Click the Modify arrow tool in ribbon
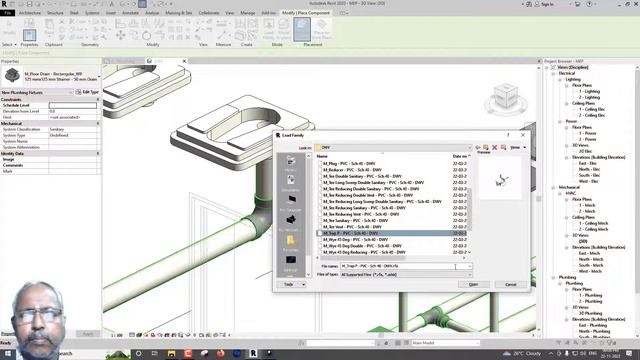The height and width of the screenshot is (360, 640). pos(9,28)
